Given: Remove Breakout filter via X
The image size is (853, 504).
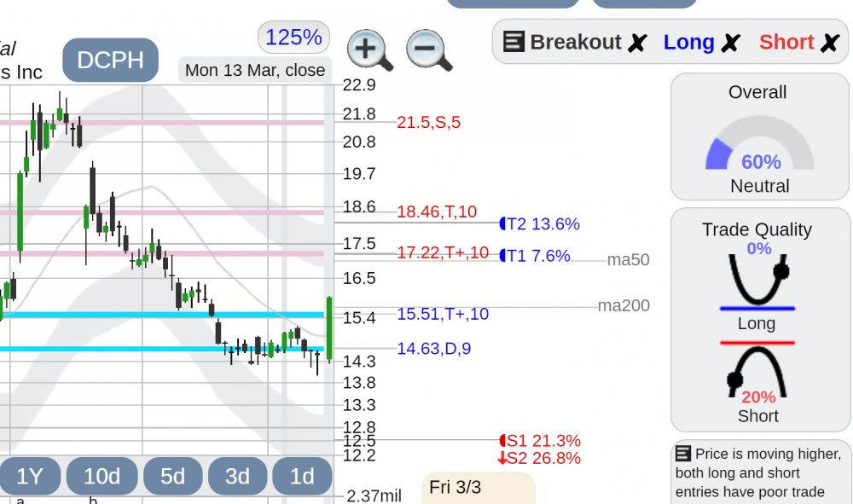Looking at the screenshot, I should point(637,43).
